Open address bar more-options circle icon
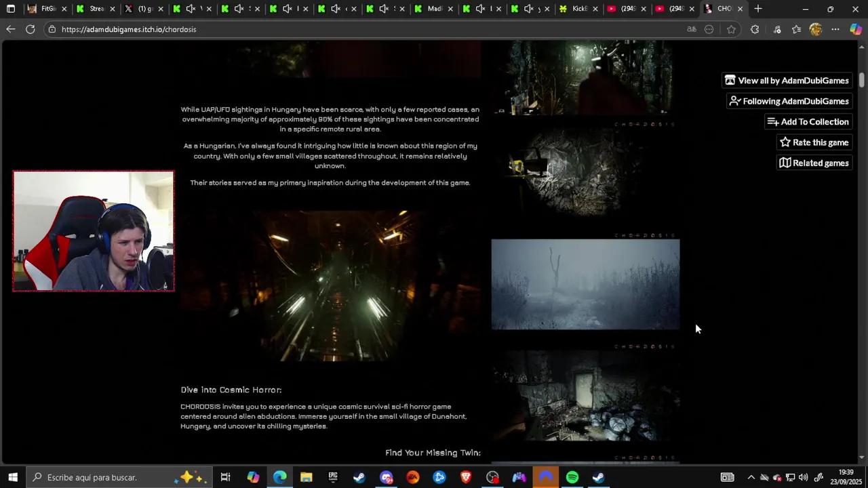Viewport: 868px width, 488px height. pos(709,29)
